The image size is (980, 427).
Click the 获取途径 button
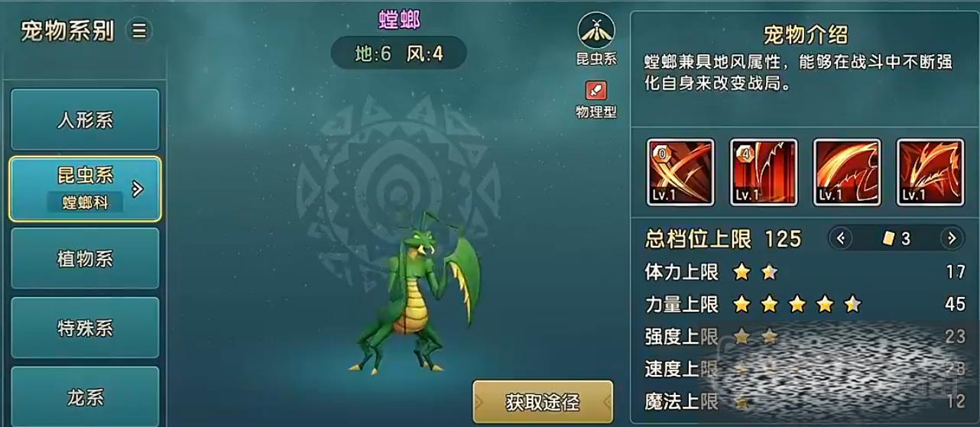[543, 402]
